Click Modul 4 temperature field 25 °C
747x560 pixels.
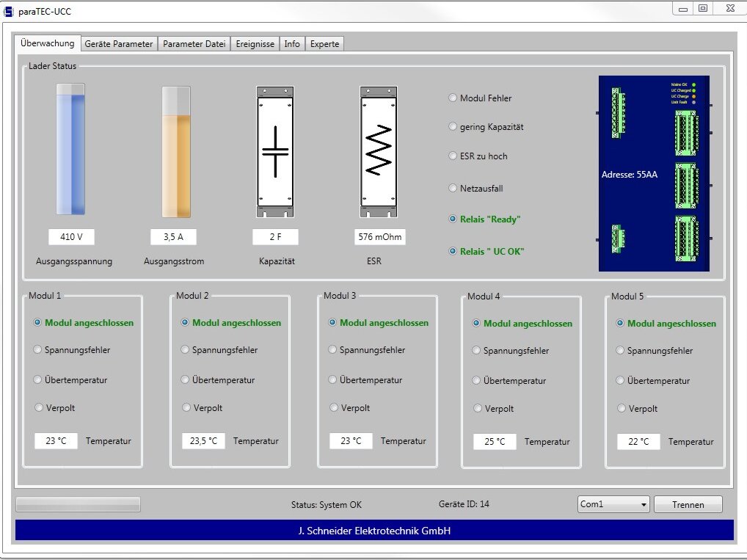coord(495,442)
